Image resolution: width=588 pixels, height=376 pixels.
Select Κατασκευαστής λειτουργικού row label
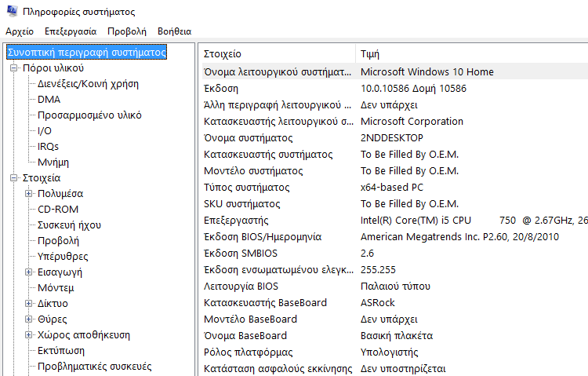coord(278,122)
